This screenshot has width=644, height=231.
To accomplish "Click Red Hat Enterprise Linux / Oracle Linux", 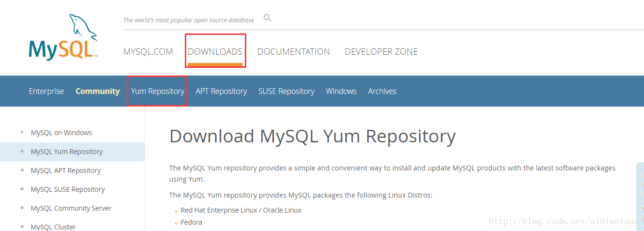I will pyautogui.click(x=241, y=210).
